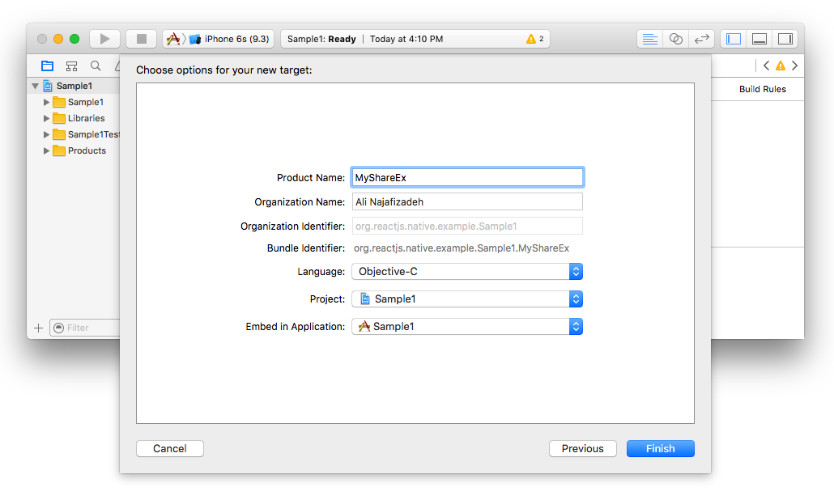Viewport: 834px width, 504px height.
Task: Go back with the Previous button
Action: coord(582,449)
